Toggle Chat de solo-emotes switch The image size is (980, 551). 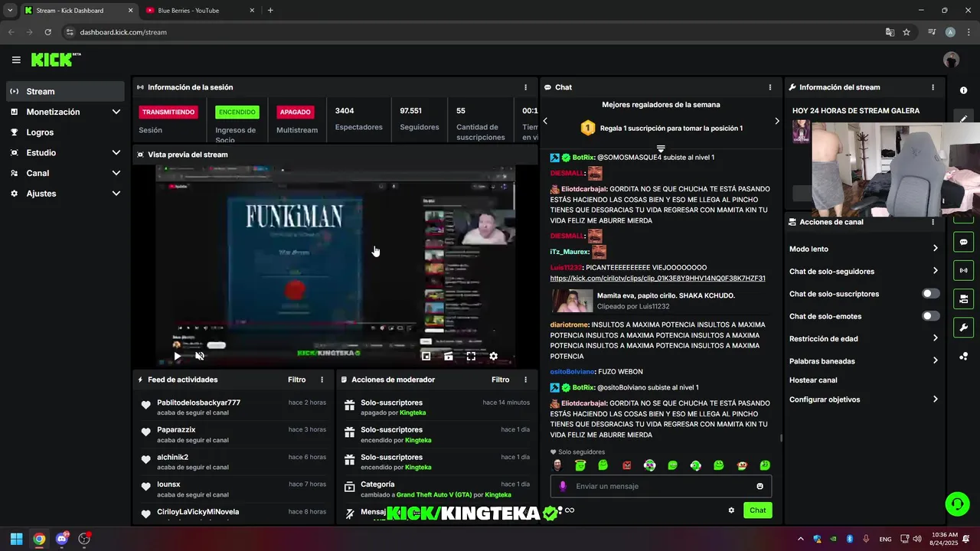pos(930,316)
